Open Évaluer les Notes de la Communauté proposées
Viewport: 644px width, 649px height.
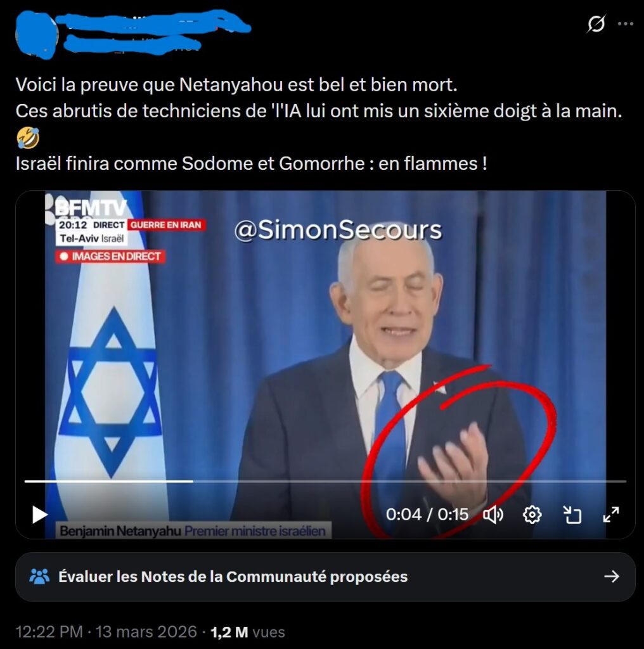tap(325, 577)
